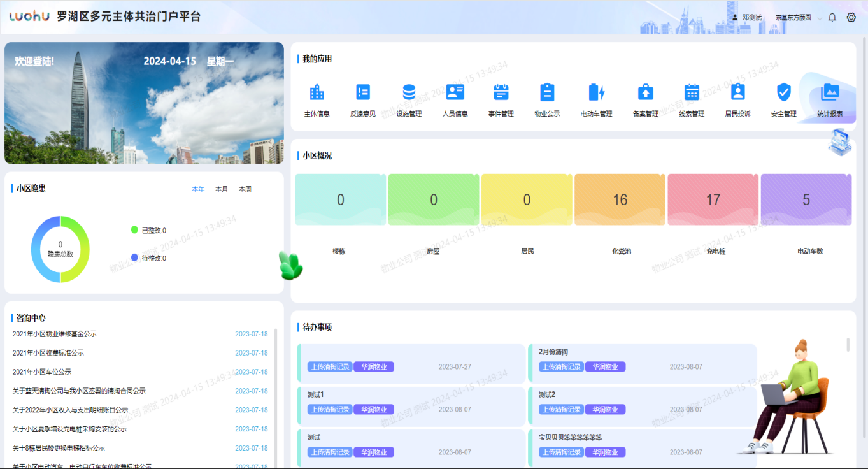868x469 pixels.
Task: Click the 邓测试 user account name
Action: point(751,18)
